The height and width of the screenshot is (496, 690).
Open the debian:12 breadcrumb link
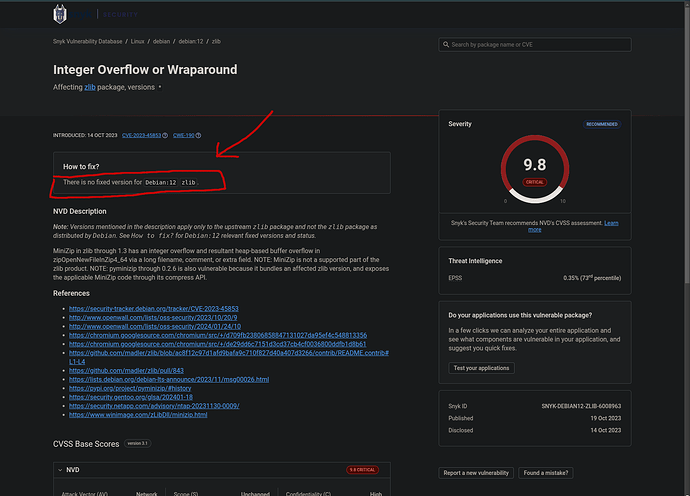[x=191, y=41]
